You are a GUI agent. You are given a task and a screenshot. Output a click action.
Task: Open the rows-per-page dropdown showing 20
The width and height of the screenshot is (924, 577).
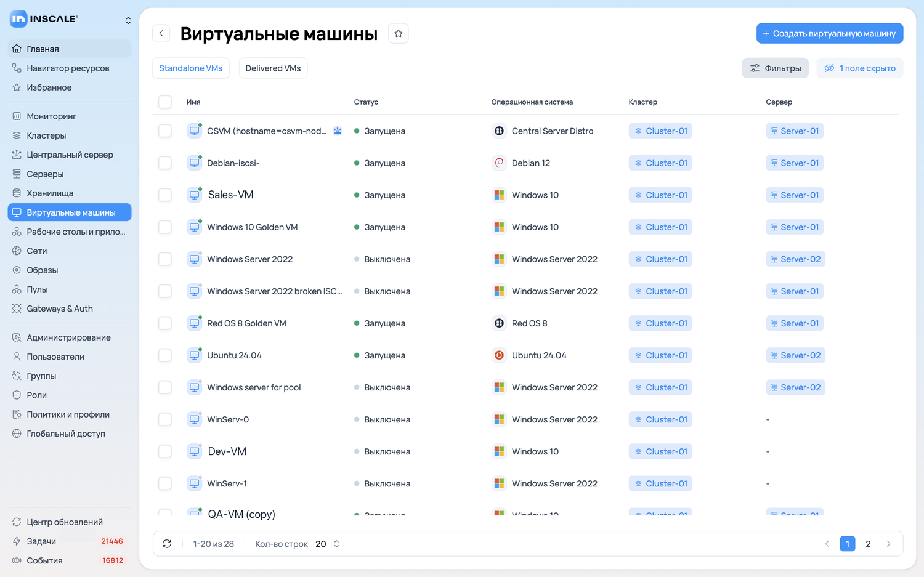pyautogui.click(x=328, y=544)
